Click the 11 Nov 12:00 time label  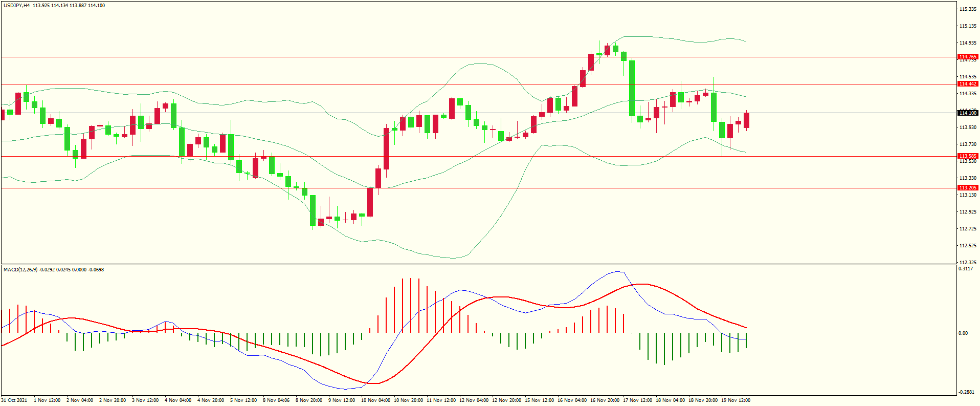tap(441, 400)
